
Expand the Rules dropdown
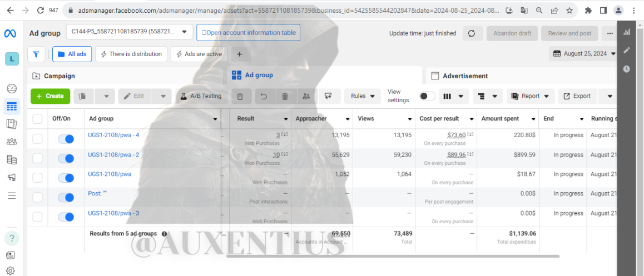click(x=363, y=96)
